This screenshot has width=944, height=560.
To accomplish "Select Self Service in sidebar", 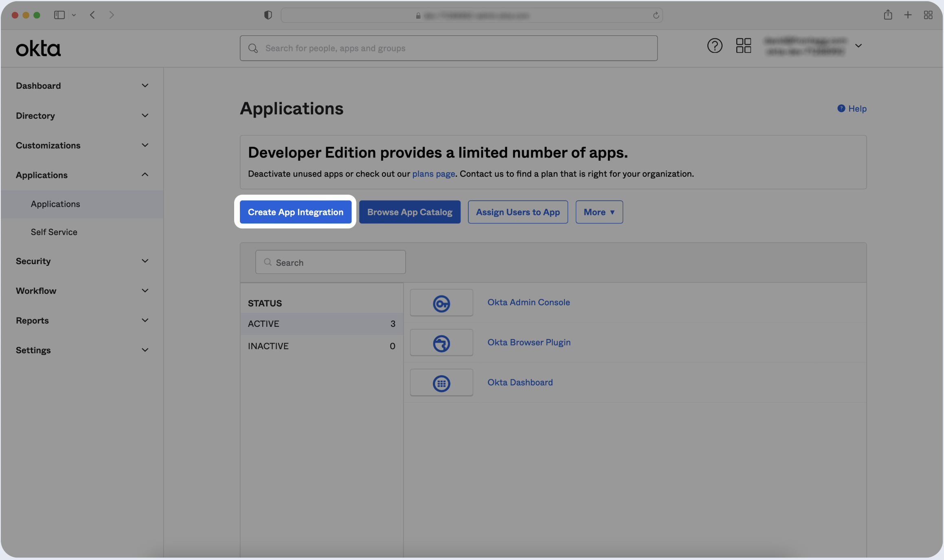I will point(54,232).
